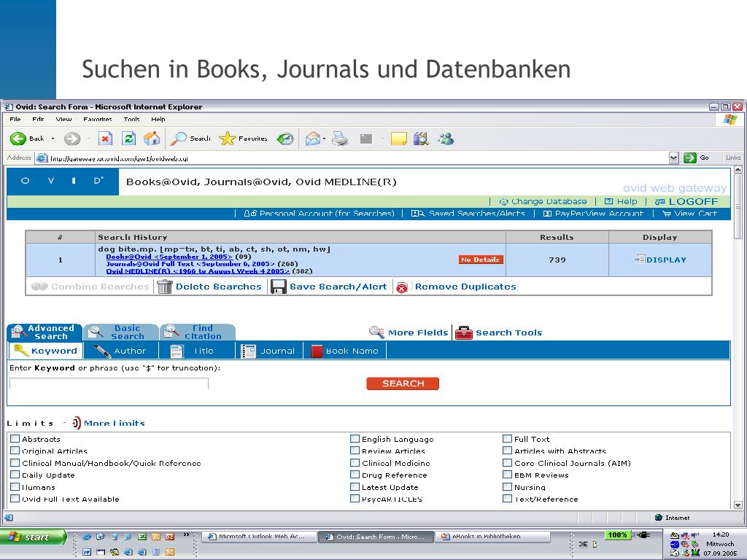
Task: Open the Messenger people icon
Action: coord(446,139)
